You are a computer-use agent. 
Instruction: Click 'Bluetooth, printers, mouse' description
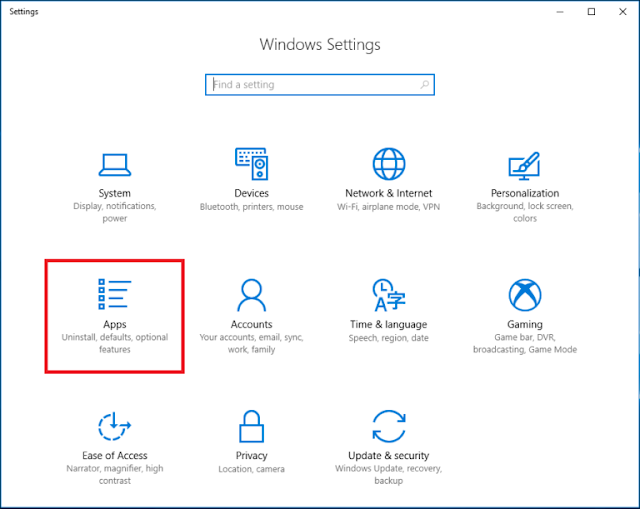pyautogui.click(x=251, y=207)
